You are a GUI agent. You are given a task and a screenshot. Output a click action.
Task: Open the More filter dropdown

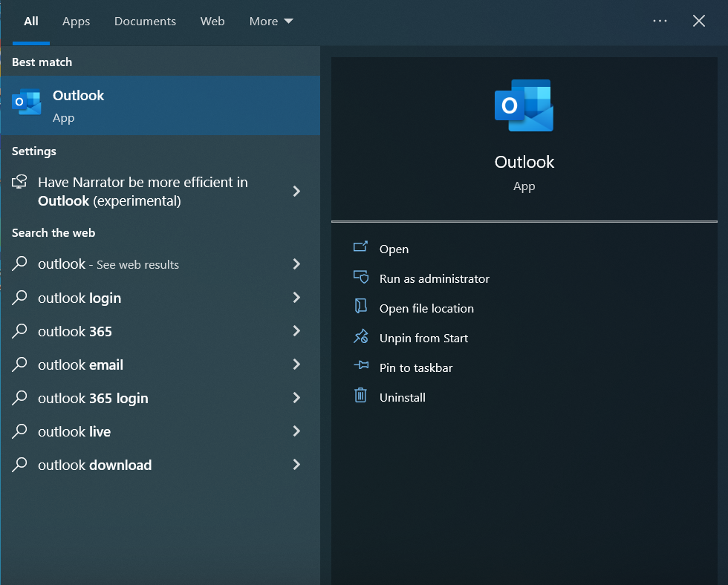(x=271, y=22)
